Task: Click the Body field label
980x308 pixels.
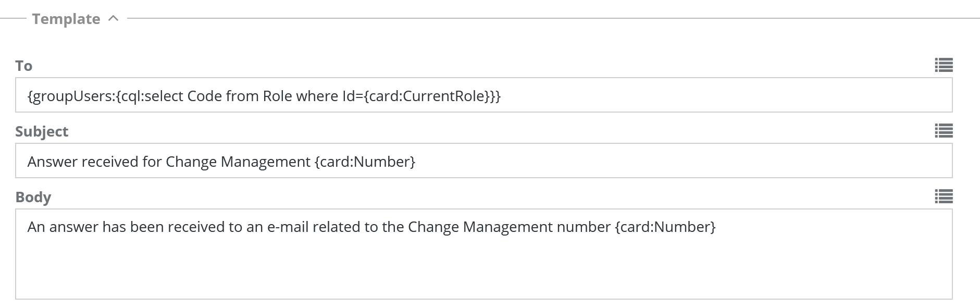Action: (33, 198)
